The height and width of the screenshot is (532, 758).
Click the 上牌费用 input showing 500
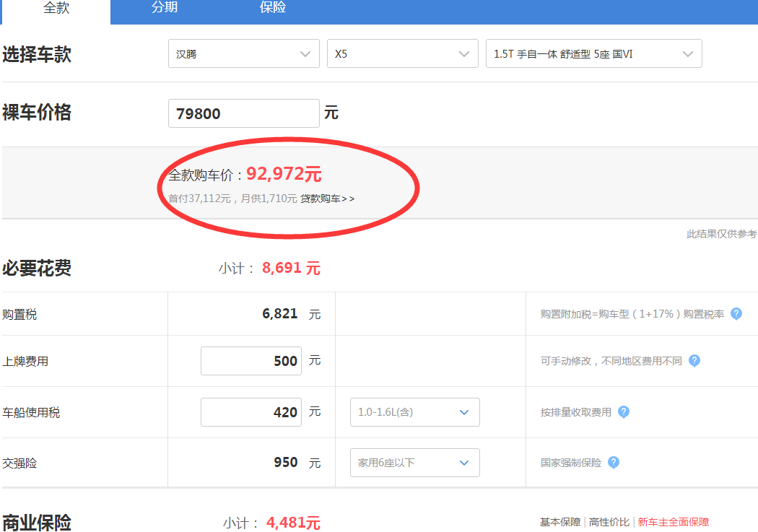click(251, 361)
